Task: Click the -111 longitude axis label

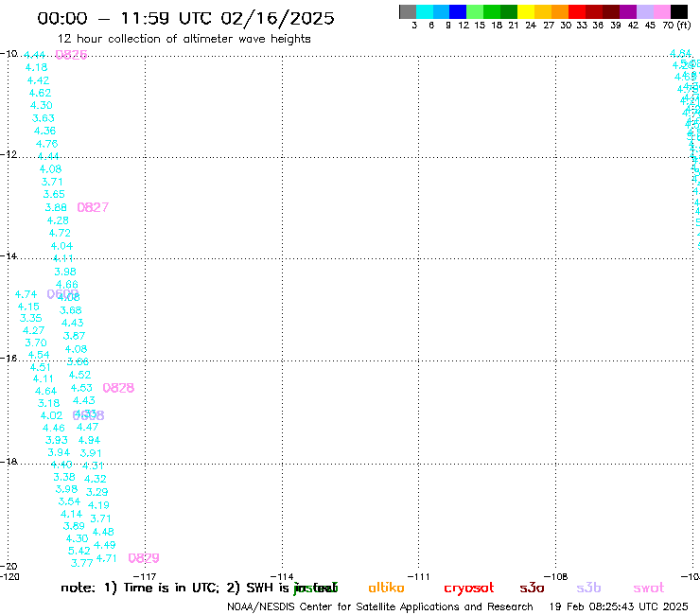Action: pos(418,576)
